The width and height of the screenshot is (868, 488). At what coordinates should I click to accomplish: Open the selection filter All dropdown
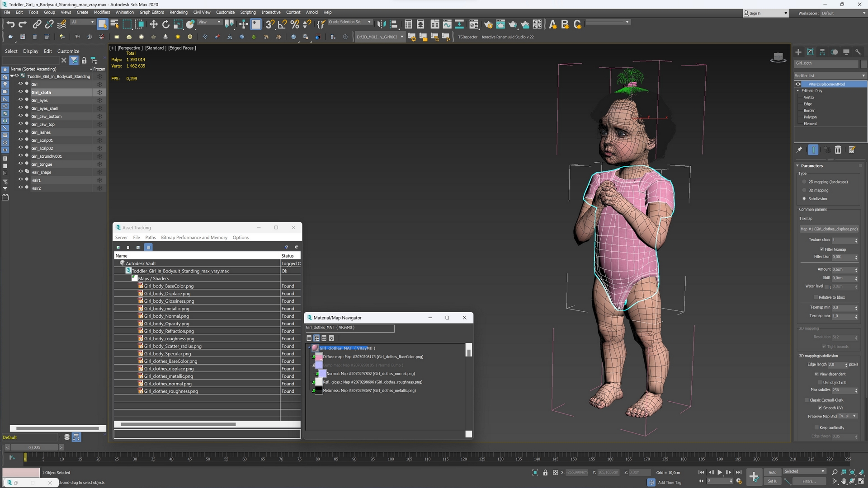pos(83,22)
